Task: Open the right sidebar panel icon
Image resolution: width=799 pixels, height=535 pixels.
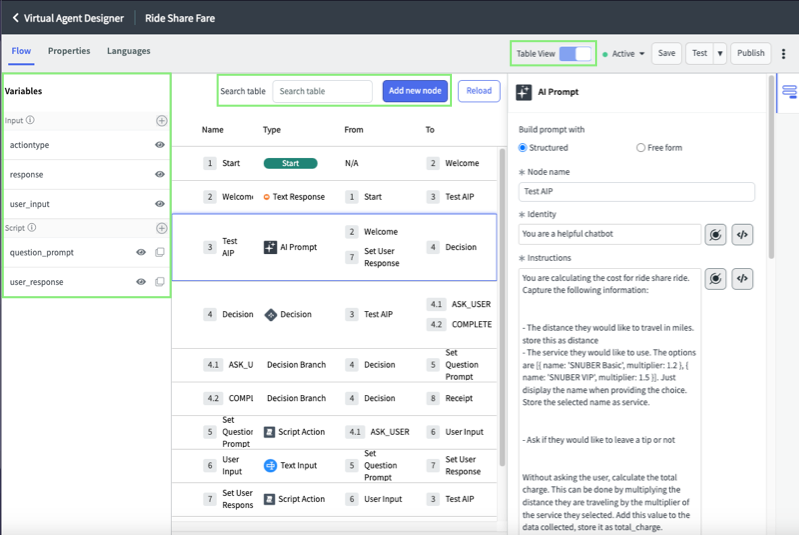Action: coord(789,92)
